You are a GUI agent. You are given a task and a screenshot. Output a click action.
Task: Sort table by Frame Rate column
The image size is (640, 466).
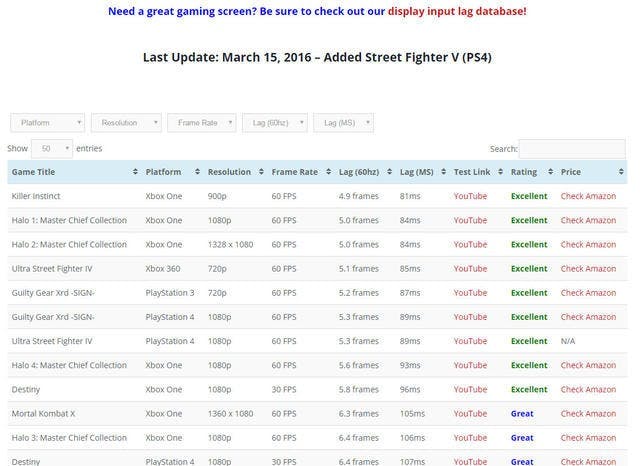click(x=301, y=172)
